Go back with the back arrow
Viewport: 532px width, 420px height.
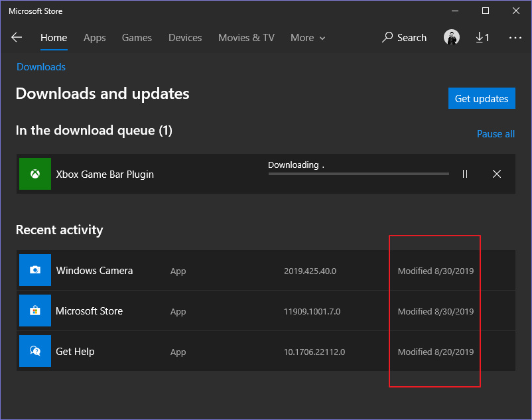17,37
